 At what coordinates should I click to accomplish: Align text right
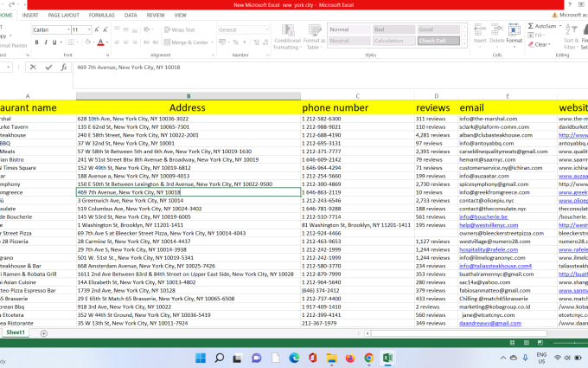(x=135, y=42)
